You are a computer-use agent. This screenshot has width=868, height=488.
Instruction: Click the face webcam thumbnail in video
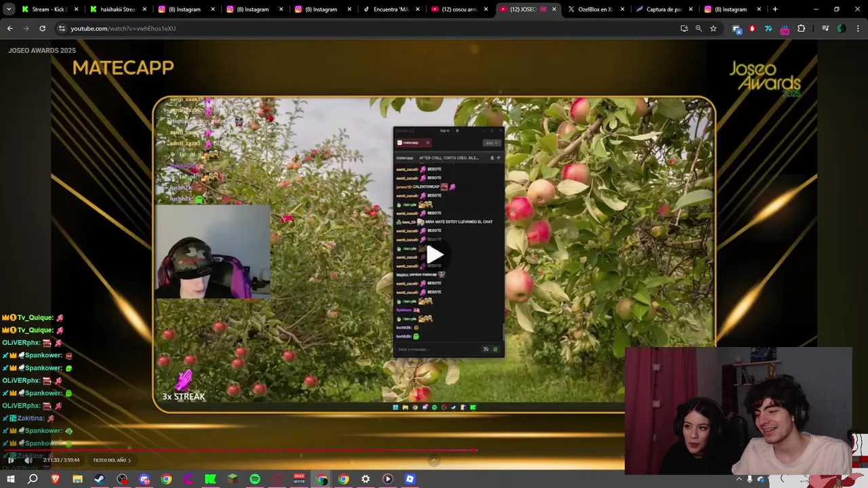[x=214, y=252]
